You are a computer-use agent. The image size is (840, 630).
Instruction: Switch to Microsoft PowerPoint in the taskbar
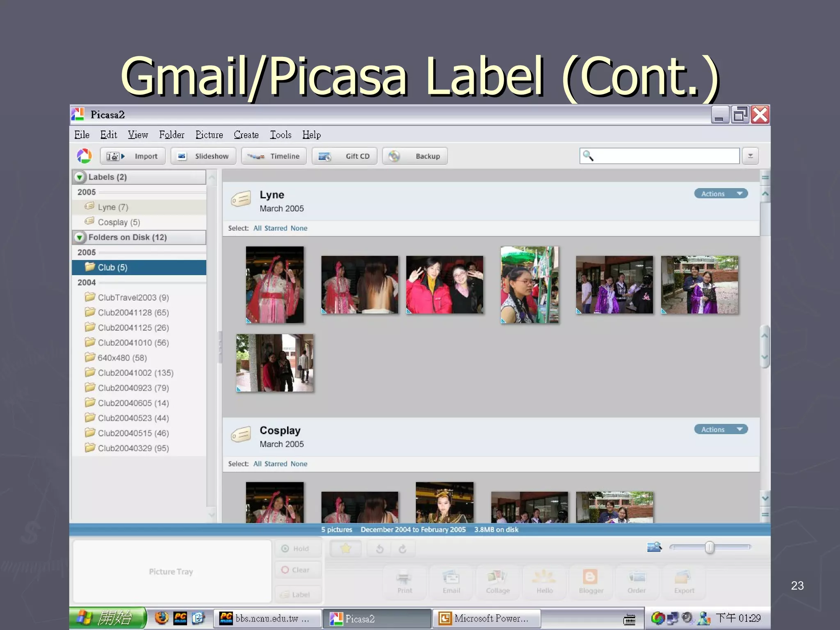[486, 619]
